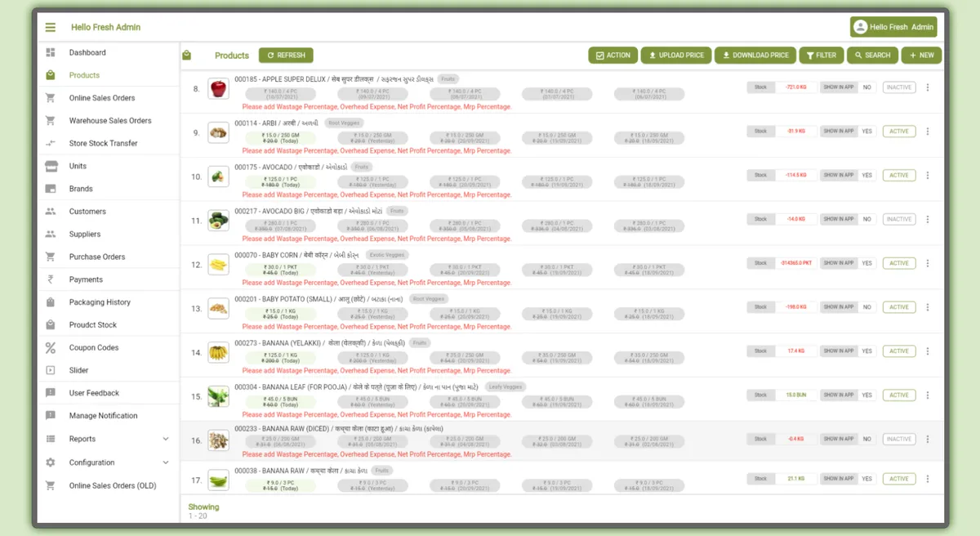Click Stock value -721.0 KG for Apple
The width and height of the screenshot is (980, 536).
[796, 87]
